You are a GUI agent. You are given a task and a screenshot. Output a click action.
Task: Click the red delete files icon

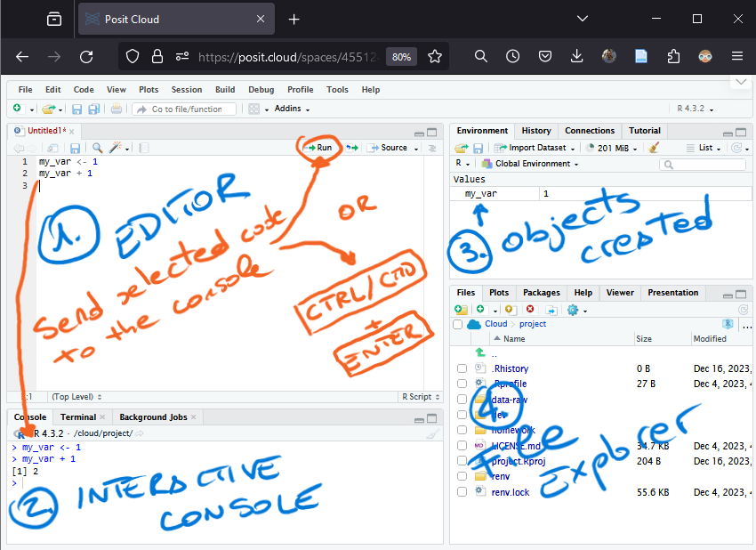(x=530, y=309)
